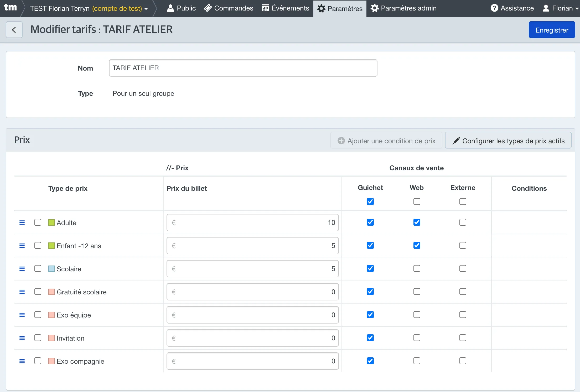Enable the Web header checkbox for all prices

417,202
